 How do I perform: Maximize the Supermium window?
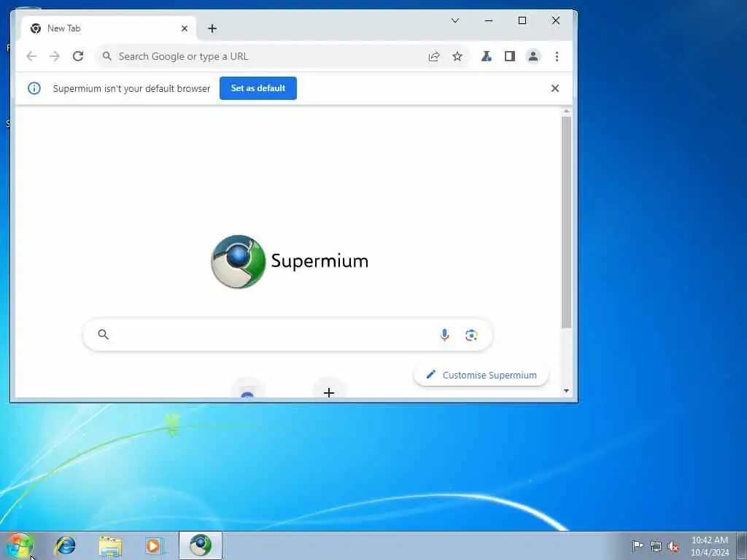click(522, 20)
